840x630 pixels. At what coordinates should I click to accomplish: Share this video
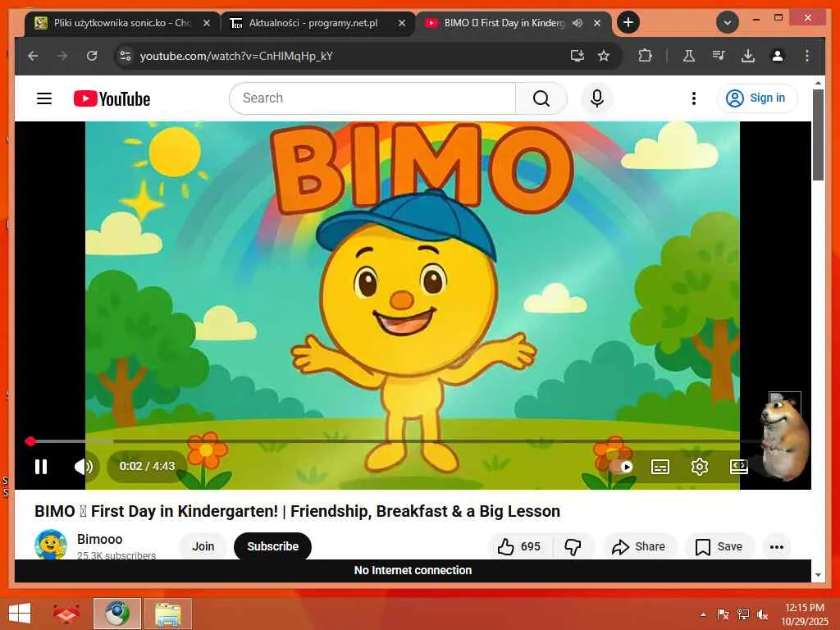[x=639, y=546]
